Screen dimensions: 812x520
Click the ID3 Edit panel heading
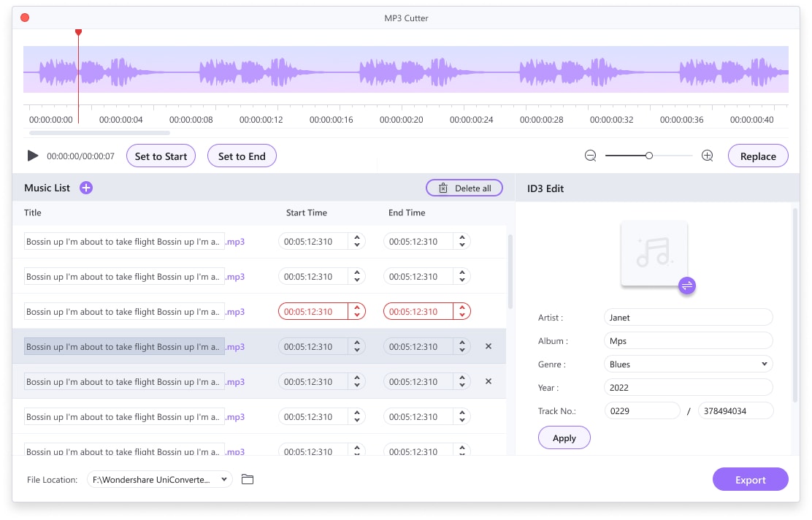pos(545,188)
